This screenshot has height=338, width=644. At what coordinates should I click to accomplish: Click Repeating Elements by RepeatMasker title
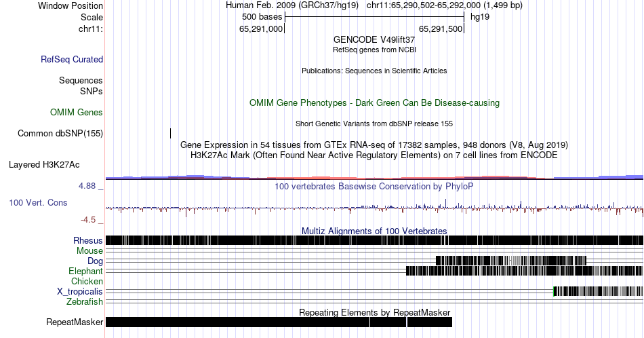[x=374, y=312]
